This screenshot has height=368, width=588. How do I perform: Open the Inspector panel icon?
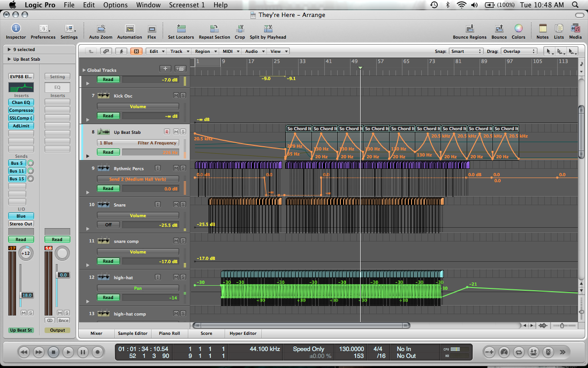coord(16,29)
